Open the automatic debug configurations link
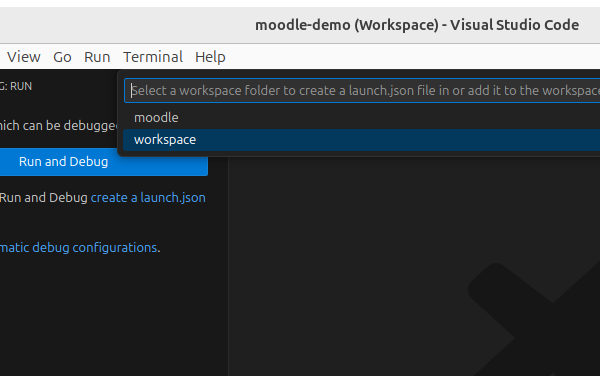This screenshot has width=600, height=376. pyautogui.click(x=78, y=248)
